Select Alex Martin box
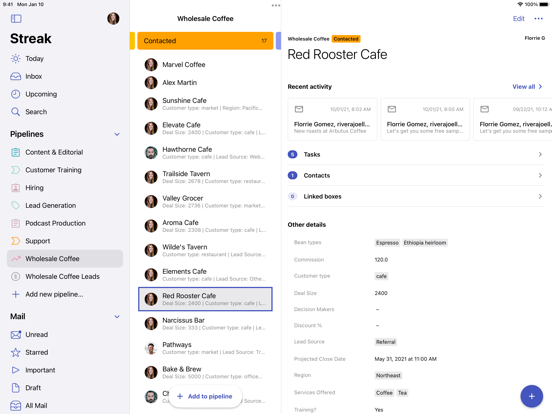The image size is (552, 414). tap(205, 83)
